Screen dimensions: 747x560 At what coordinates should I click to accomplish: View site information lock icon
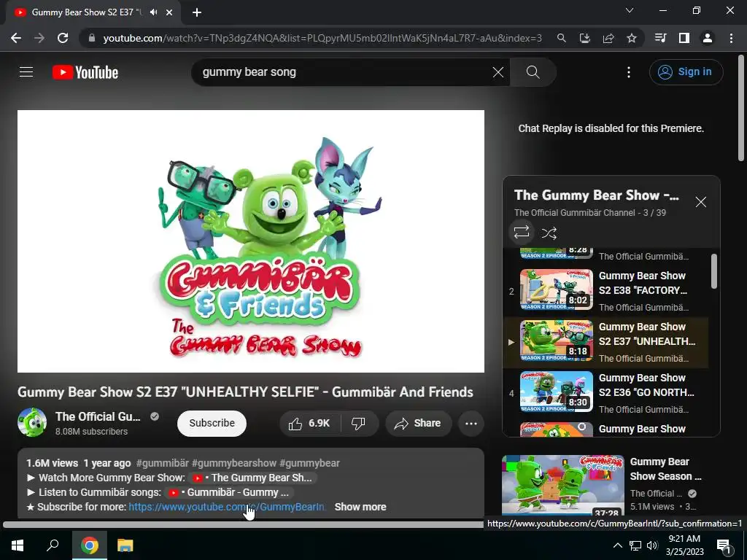(x=92, y=38)
